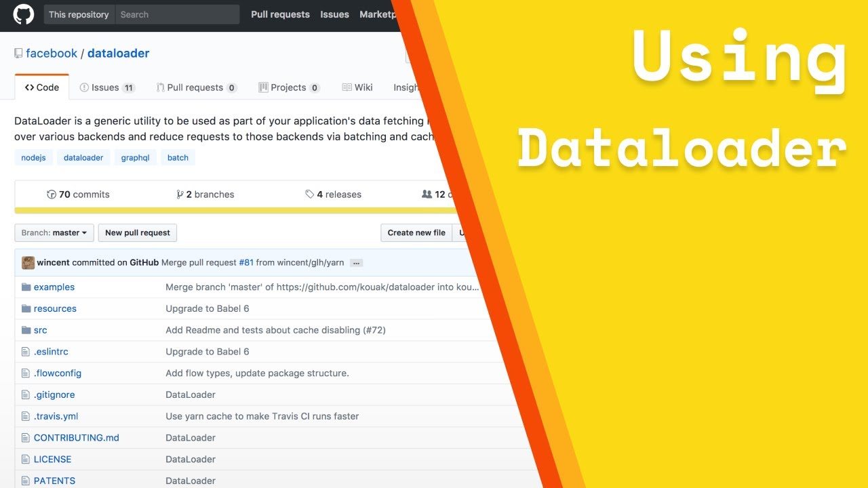Click the .eslintrc file icon
This screenshot has height=488, width=868.
(x=26, y=352)
